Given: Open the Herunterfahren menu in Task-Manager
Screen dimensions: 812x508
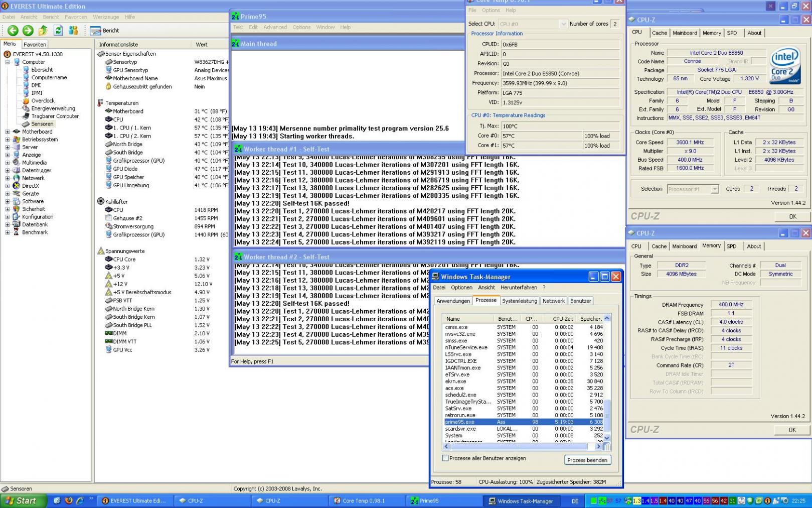Looking at the screenshot, I should (519, 288).
